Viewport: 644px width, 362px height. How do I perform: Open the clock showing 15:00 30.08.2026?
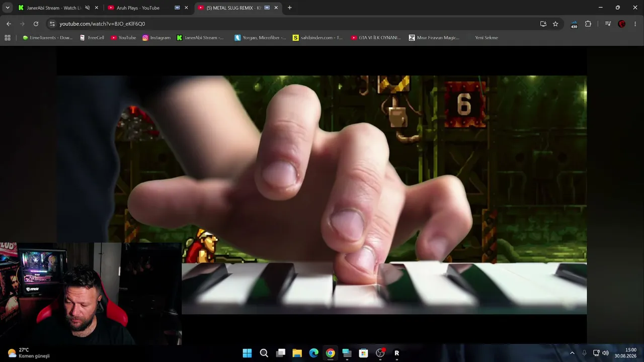(x=626, y=353)
